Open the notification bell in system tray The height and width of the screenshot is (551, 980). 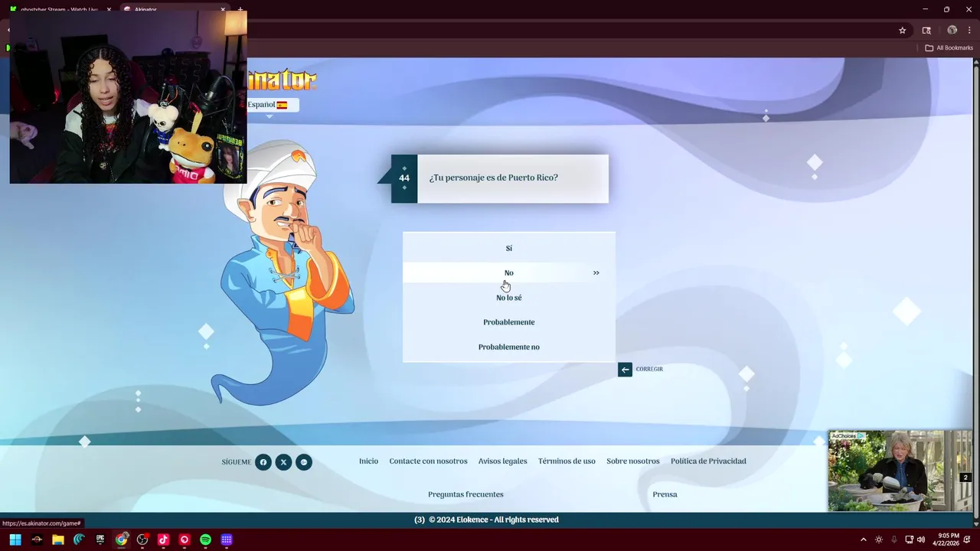coord(967,540)
